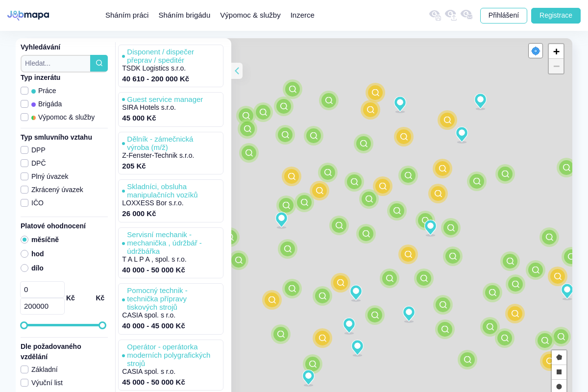Zoom out the map with minus
588x392 pixels.
[x=556, y=66]
